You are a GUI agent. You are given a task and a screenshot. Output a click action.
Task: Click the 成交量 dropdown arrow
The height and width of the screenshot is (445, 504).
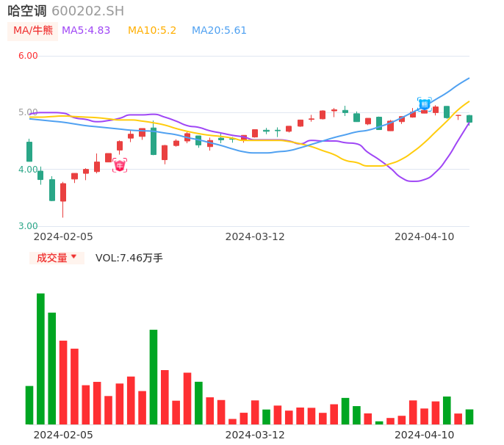(73, 257)
